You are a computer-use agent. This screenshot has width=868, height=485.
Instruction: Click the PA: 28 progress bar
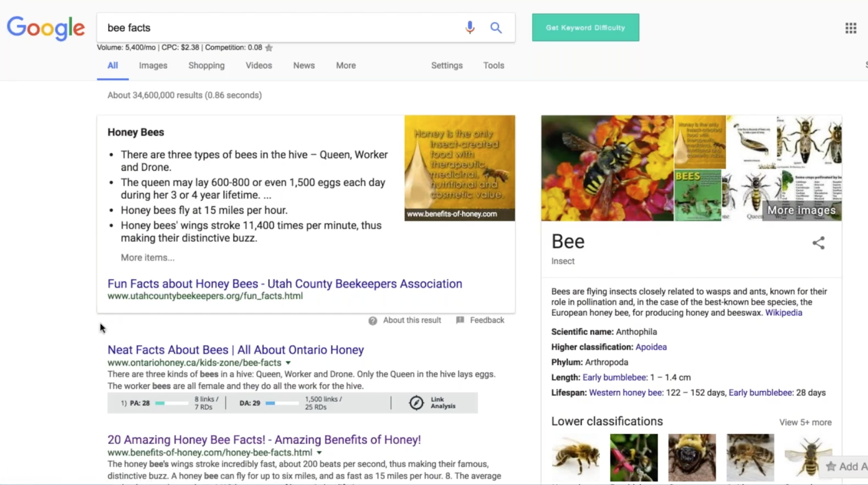(x=172, y=403)
